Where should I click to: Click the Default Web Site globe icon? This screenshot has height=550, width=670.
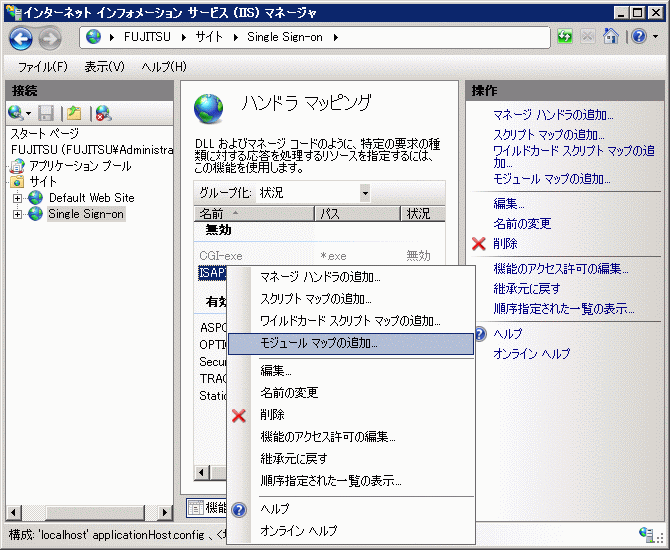35,197
